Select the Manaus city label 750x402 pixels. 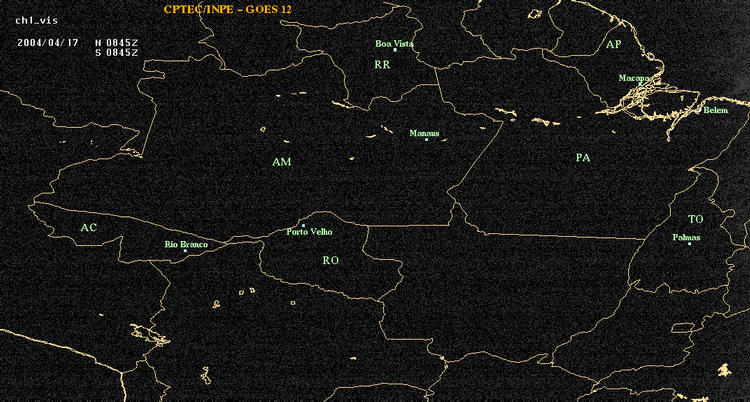click(424, 134)
